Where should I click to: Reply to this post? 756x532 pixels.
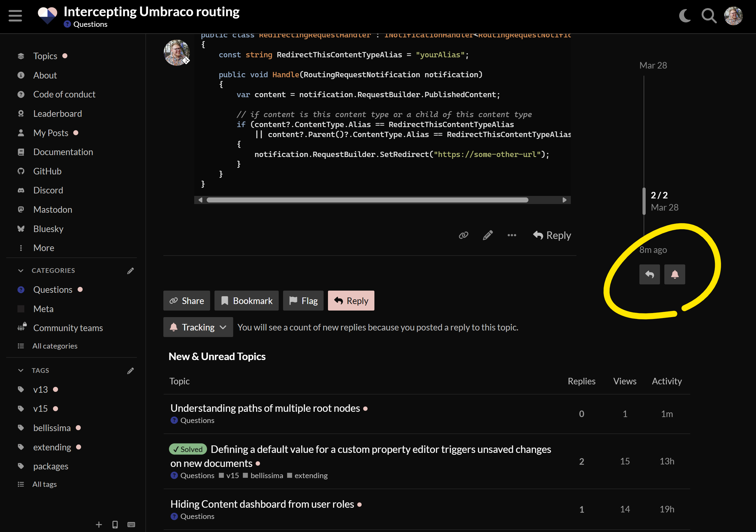[x=552, y=235]
